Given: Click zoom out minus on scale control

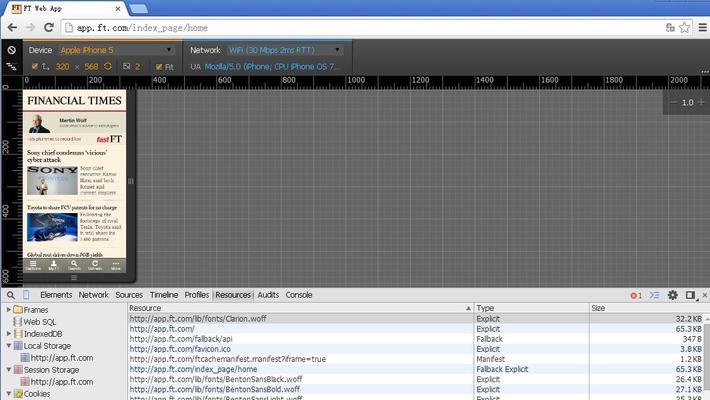Looking at the screenshot, I should (673, 102).
